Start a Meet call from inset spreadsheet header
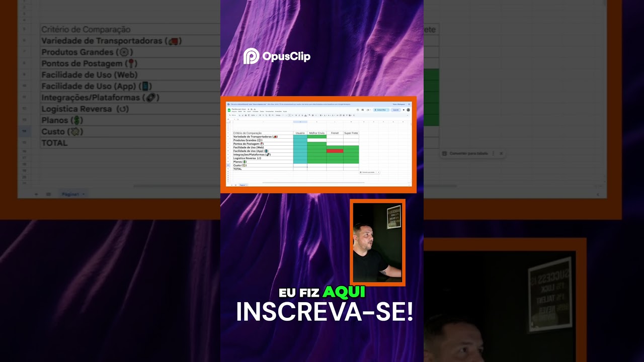644x362 pixels. [x=368, y=110]
